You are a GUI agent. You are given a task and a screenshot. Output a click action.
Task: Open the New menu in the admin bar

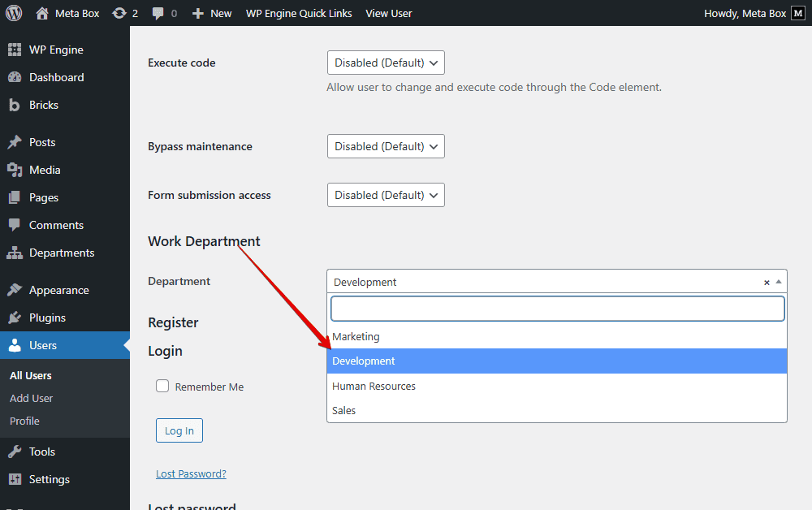coord(211,12)
